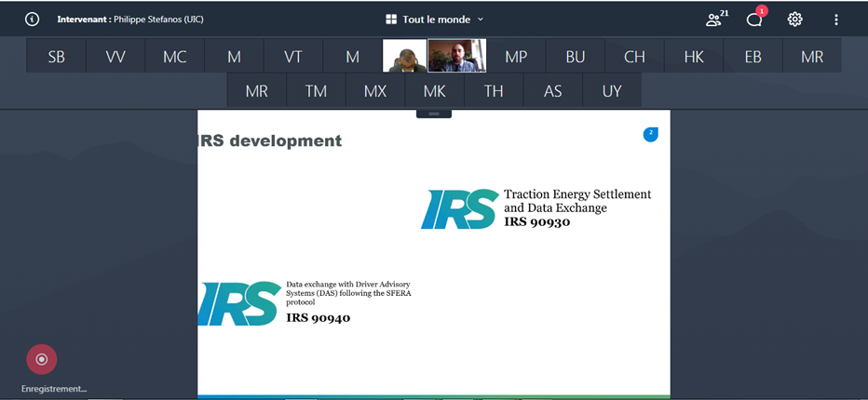The height and width of the screenshot is (400, 868).
Task: Click the red recording indicator button
Action: coord(42,360)
